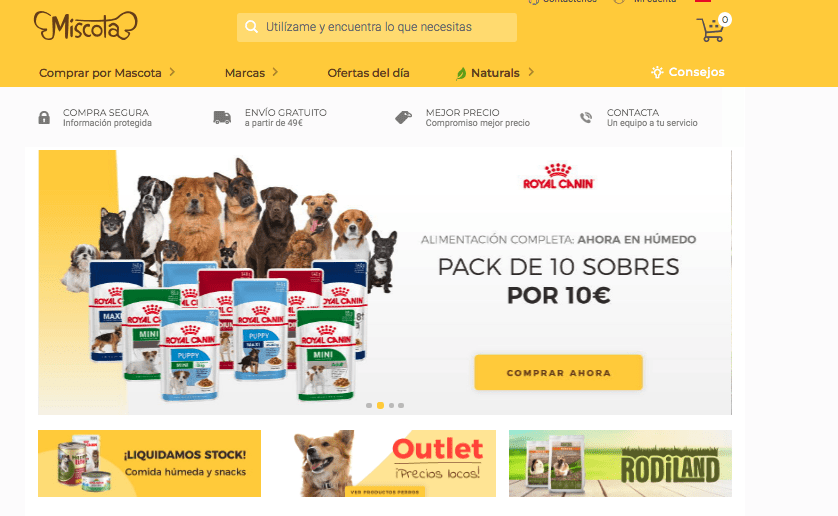This screenshot has width=838, height=516.
Task: Focus the search field Utilízame y encuentra
Action: click(377, 27)
